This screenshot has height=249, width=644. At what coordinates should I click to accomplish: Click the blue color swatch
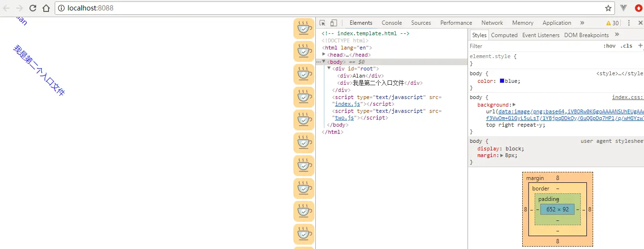pos(502,81)
